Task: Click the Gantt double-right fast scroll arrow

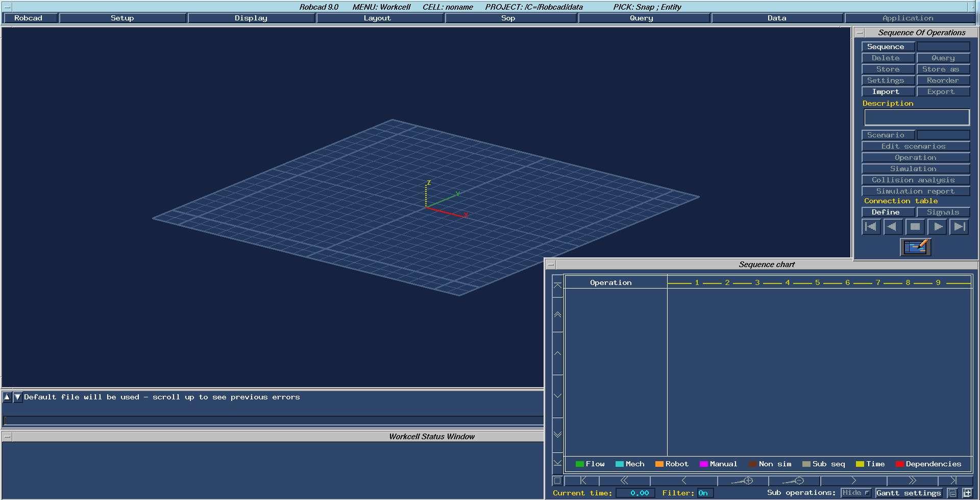Action: (x=912, y=481)
